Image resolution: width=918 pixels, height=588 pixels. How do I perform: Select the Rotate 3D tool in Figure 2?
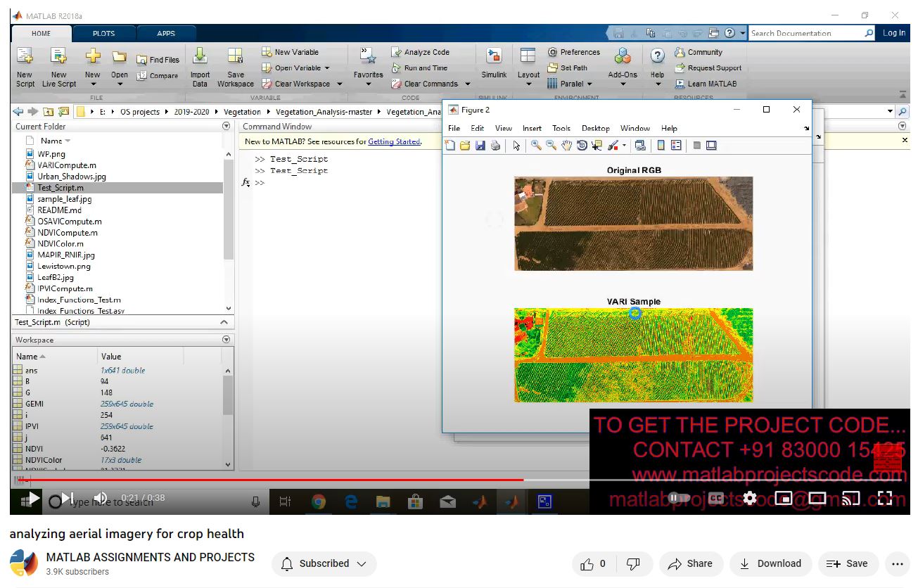click(x=582, y=146)
